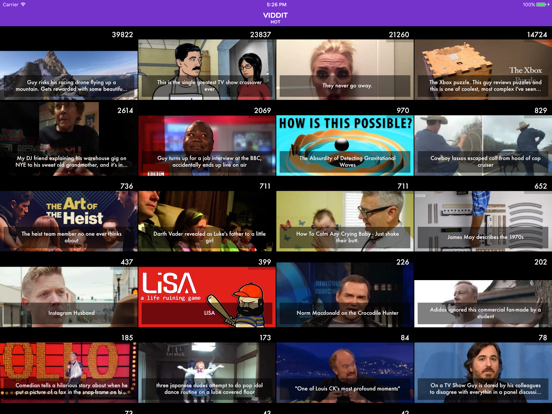Tap the 970 score
Screen dimensions: 552x414
coord(403,111)
